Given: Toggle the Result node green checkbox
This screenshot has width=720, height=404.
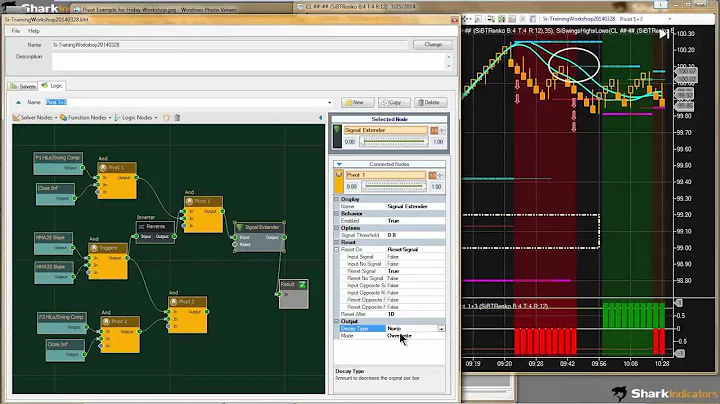Looking at the screenshot, I should (x=302, y=285).
